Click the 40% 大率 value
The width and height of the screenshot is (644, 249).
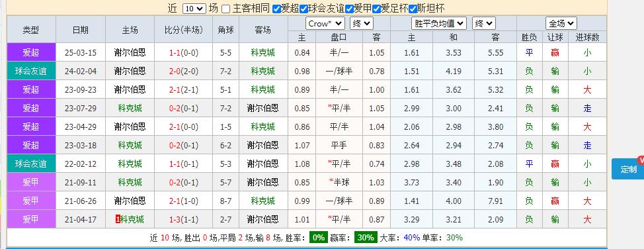pyautogui.click(x=411, y=238)
